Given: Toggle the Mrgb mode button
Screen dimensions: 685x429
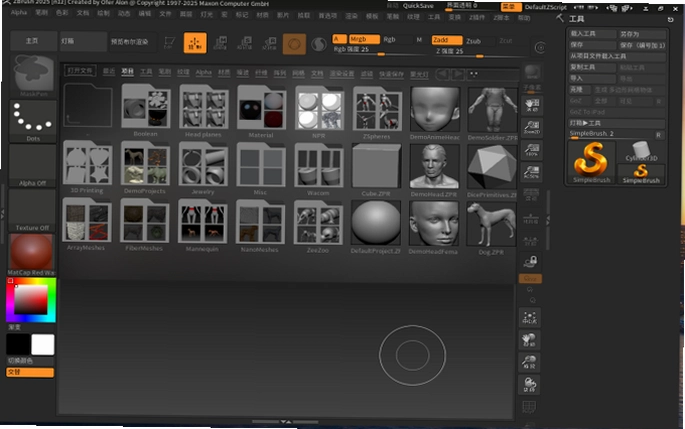Looking at the screenshot, I should pyautogui.click(x=364, y=39).
